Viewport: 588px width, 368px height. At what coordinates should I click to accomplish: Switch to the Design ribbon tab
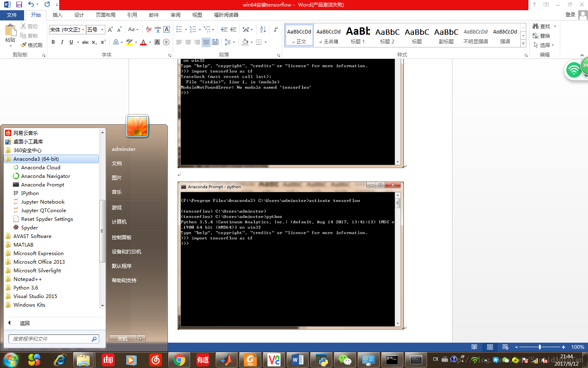79,15
